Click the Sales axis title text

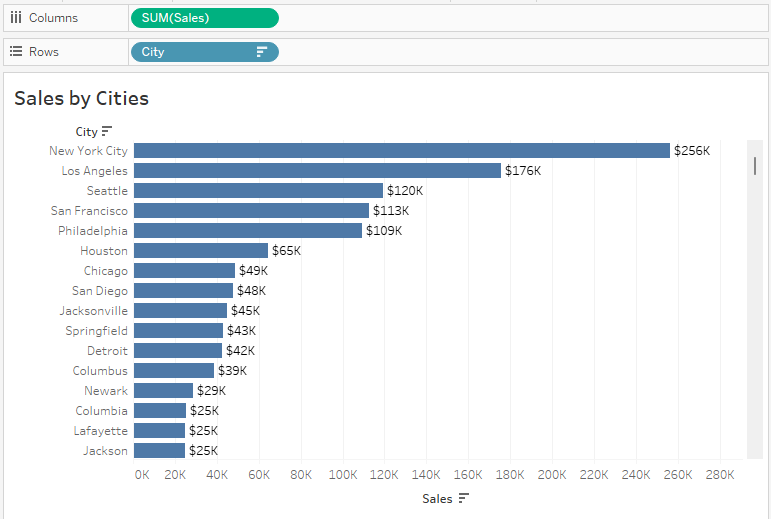tap(437, 498)
